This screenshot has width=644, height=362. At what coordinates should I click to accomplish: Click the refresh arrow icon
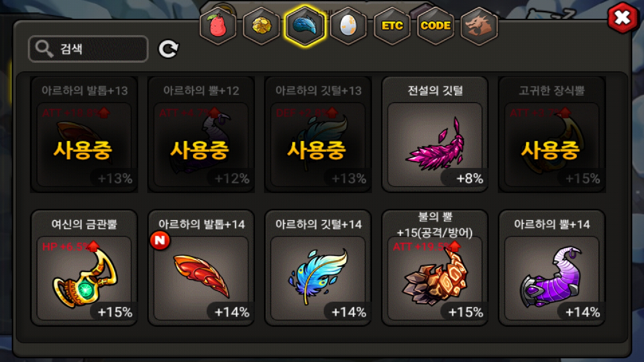(x=168, y=49)
